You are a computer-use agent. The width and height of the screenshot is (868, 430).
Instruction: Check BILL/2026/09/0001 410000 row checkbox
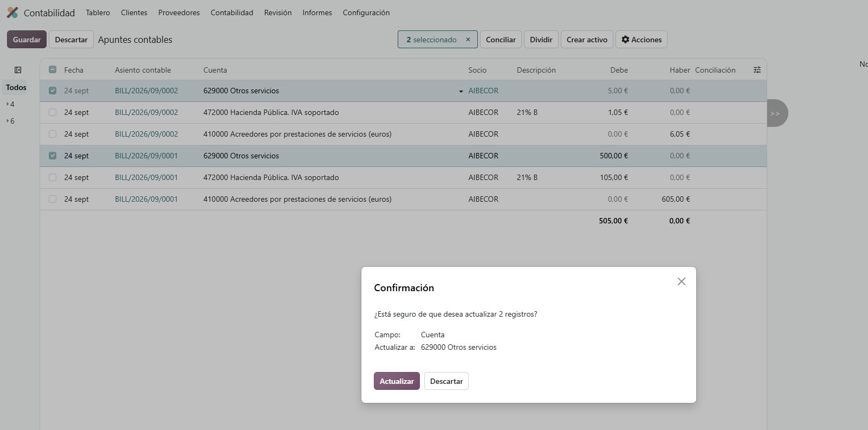point(53,199)
